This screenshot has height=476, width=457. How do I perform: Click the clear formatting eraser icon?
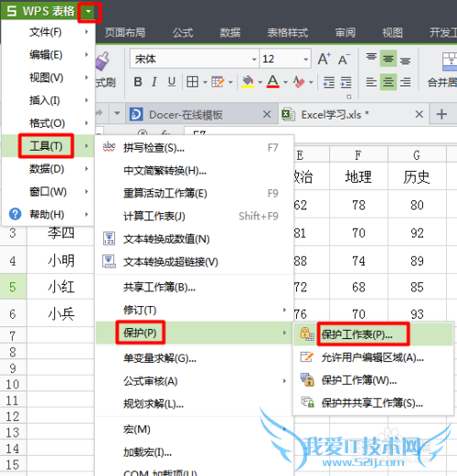[299, 81]
